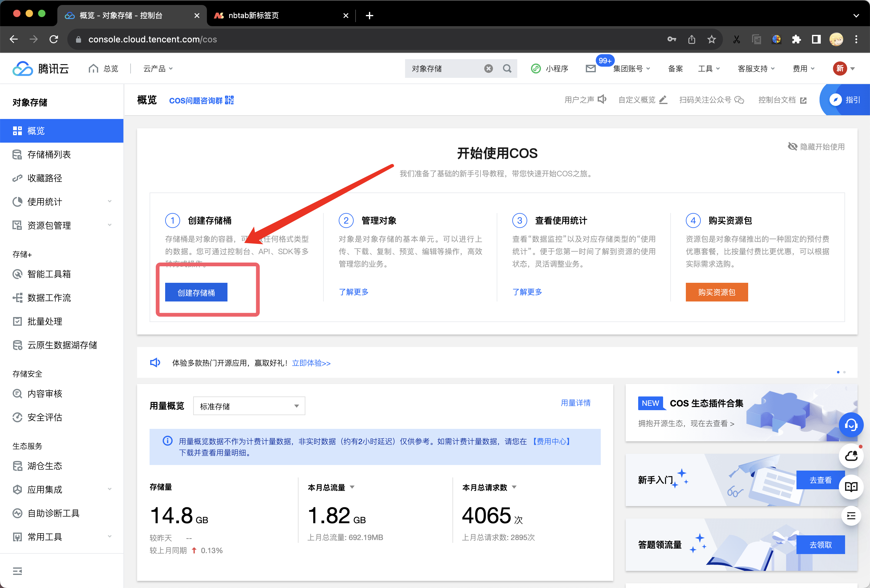The height and width of the screenshot is (588, 870).
Task: Click the 用户之声 speaker icon
Action: click(602, 99)
